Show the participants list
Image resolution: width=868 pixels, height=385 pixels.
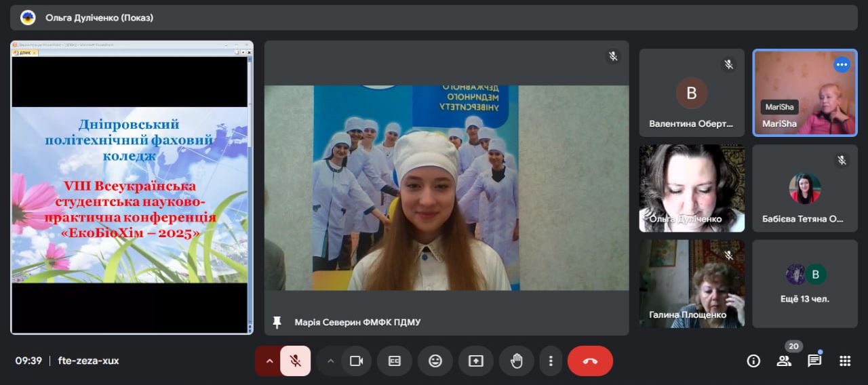[x=784, y=361]
